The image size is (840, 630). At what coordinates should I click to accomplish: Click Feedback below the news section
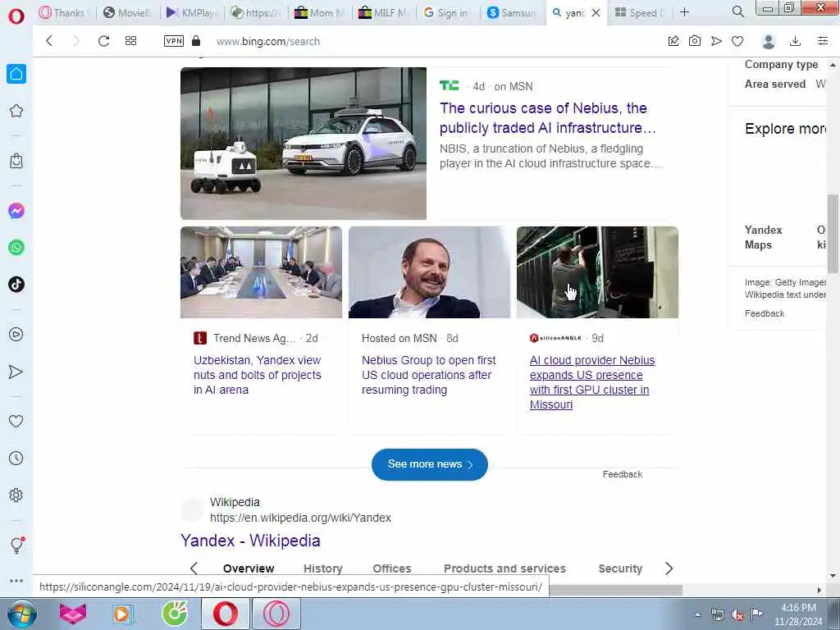click(622, 474)
